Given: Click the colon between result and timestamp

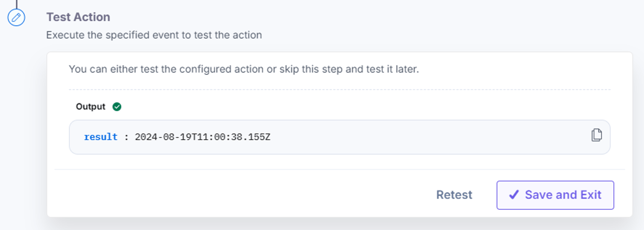Looking at the screenshot, I should (x=126, y=137).
